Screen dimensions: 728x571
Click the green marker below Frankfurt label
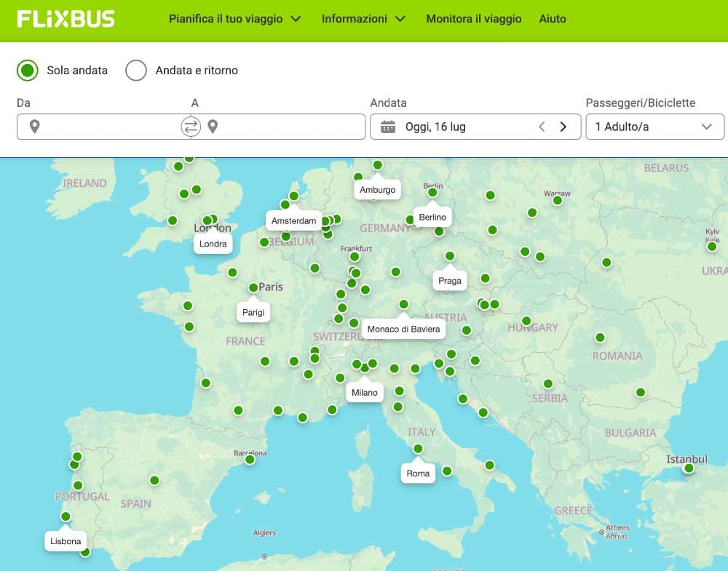click(355, 257)
